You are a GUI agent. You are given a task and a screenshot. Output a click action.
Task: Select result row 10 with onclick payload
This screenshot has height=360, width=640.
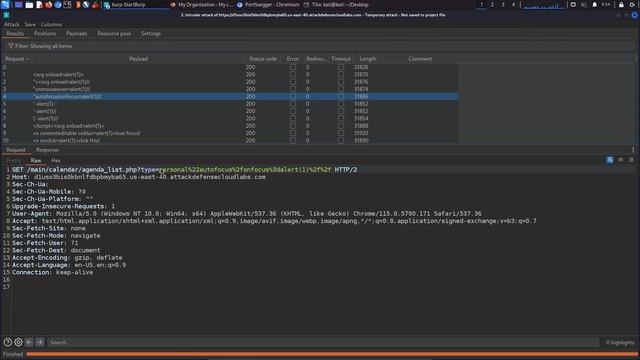(x=229, y=140)
